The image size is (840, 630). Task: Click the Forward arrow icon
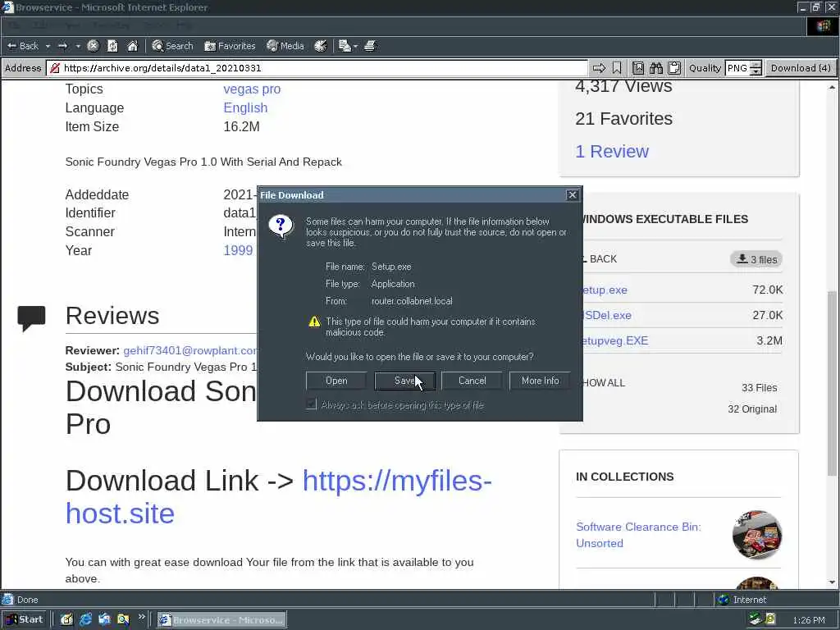click(62, 46)
